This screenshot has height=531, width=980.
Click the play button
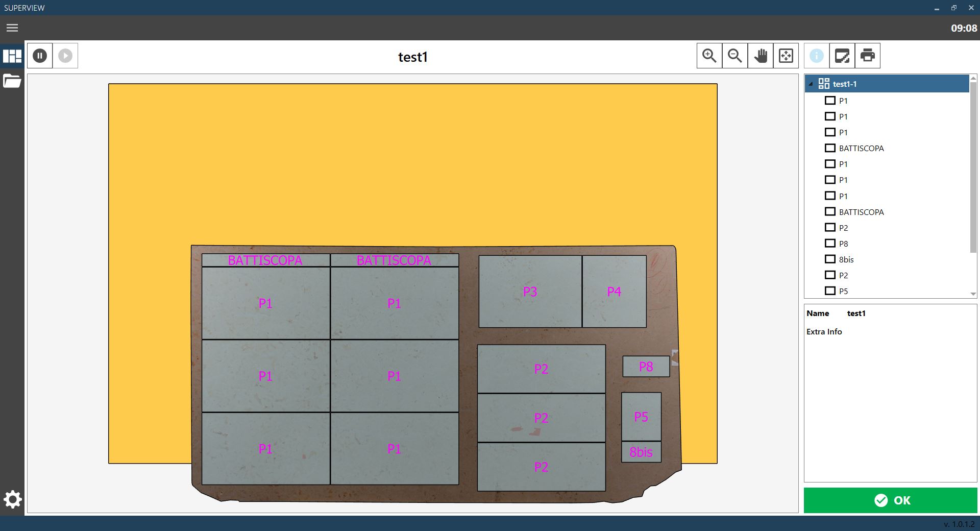click(x=65, y=56)
